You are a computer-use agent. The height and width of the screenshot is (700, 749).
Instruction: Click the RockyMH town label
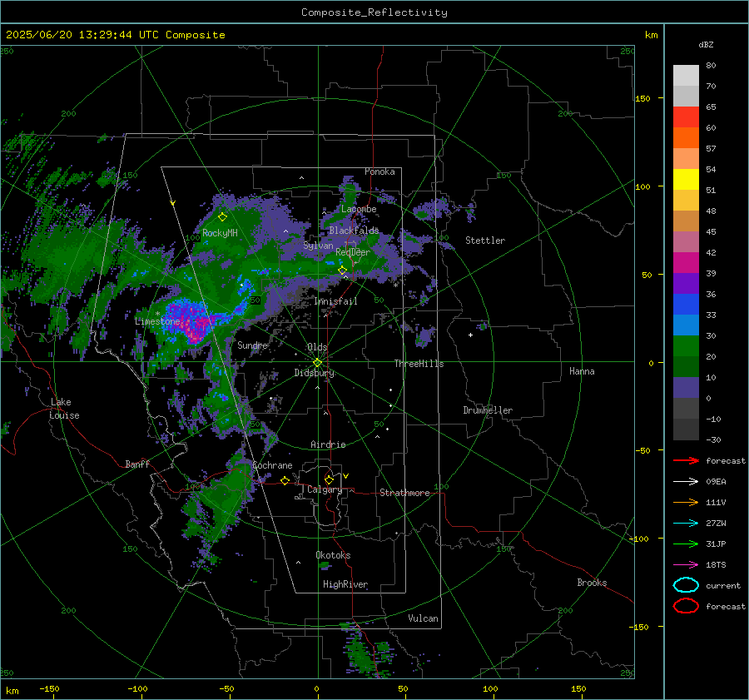pyautogui.click(x=220, y=233)
